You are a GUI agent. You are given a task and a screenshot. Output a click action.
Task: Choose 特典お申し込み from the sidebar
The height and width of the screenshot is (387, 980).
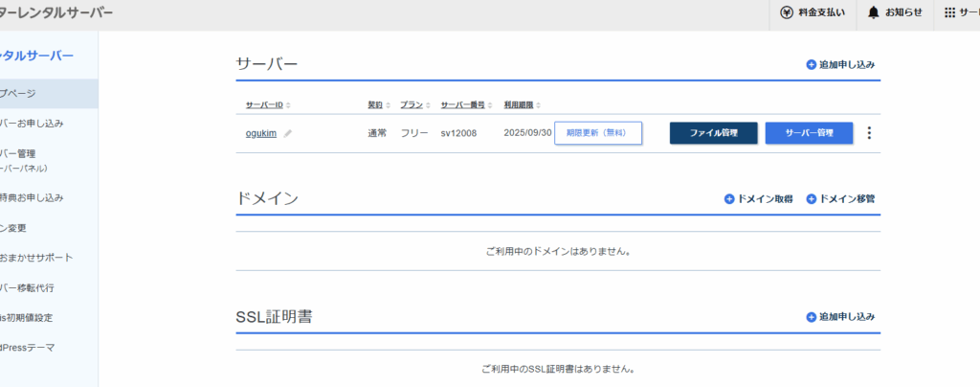click(33, 198)
